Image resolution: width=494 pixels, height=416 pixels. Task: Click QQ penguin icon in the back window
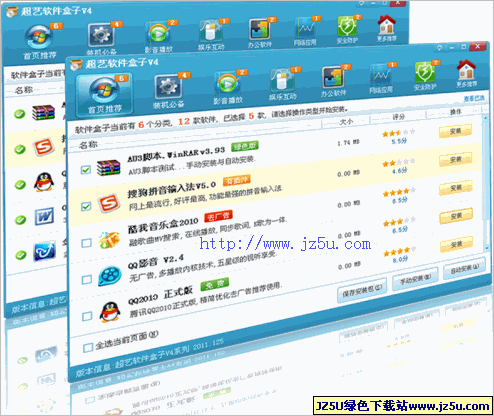point(44,182)
